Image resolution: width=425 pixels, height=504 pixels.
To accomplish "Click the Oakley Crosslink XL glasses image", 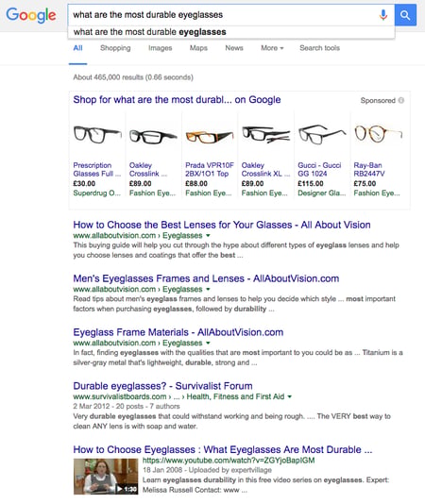I will tap(265, 134).
